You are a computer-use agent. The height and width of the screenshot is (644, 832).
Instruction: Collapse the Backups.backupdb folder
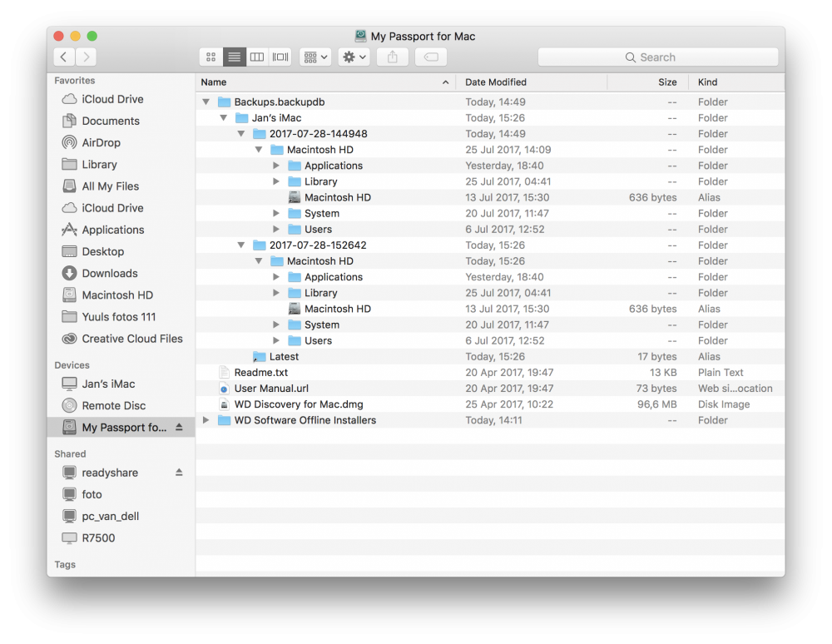[206, 102]
